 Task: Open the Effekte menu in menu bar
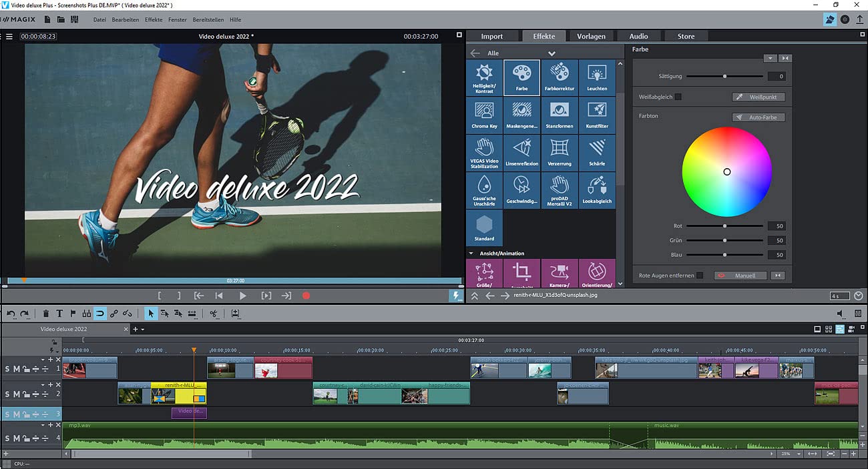coord(154,20)
